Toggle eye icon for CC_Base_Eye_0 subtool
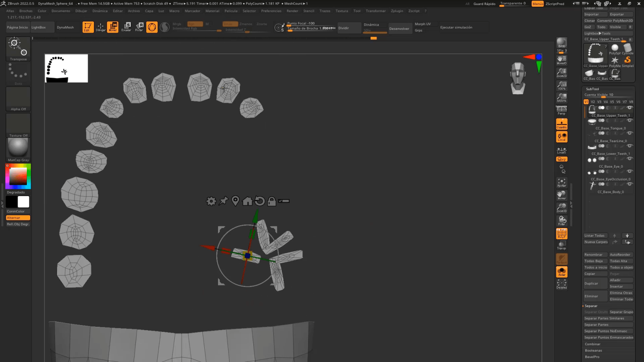 coord(629,159)
